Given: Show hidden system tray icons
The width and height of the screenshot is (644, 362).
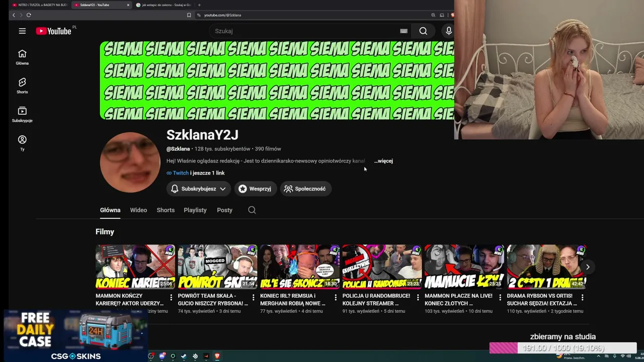Looking at the screenshot, I should coord(598,356).
